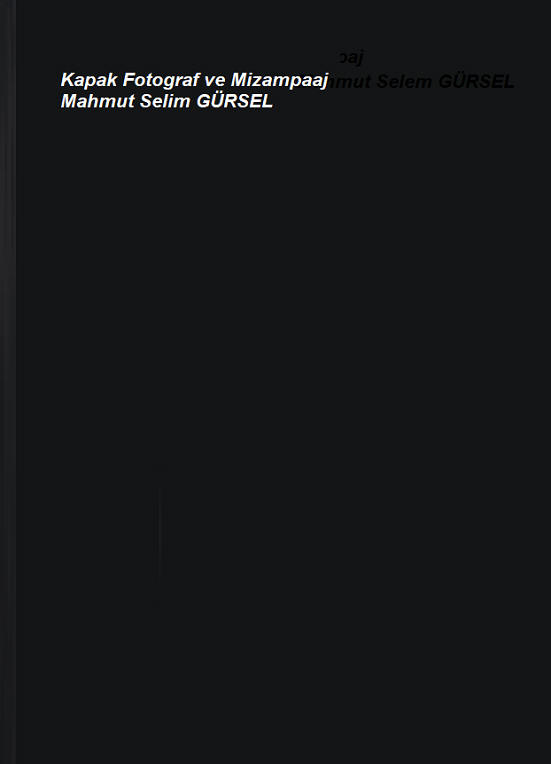This screenshot has height=764, width=551.
Task: Click the white surname "GÜRSEL"
Action: [x=234, y=101]
